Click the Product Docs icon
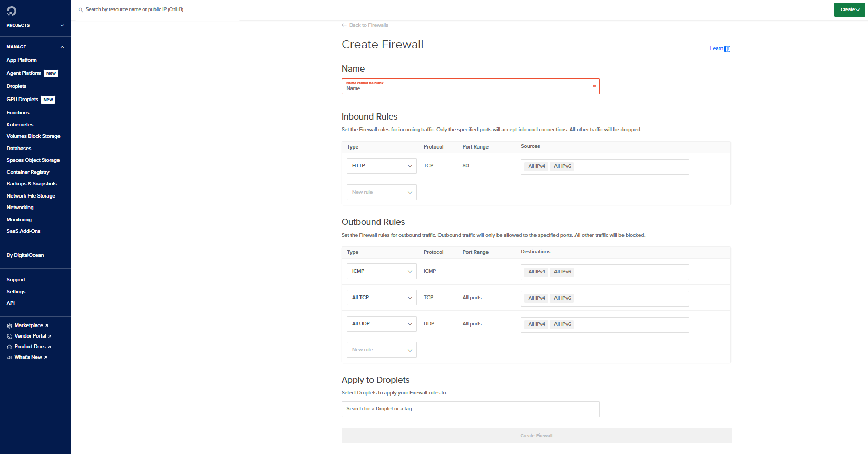This screenshot has height=454, width=868. click(x=9, y=347)
